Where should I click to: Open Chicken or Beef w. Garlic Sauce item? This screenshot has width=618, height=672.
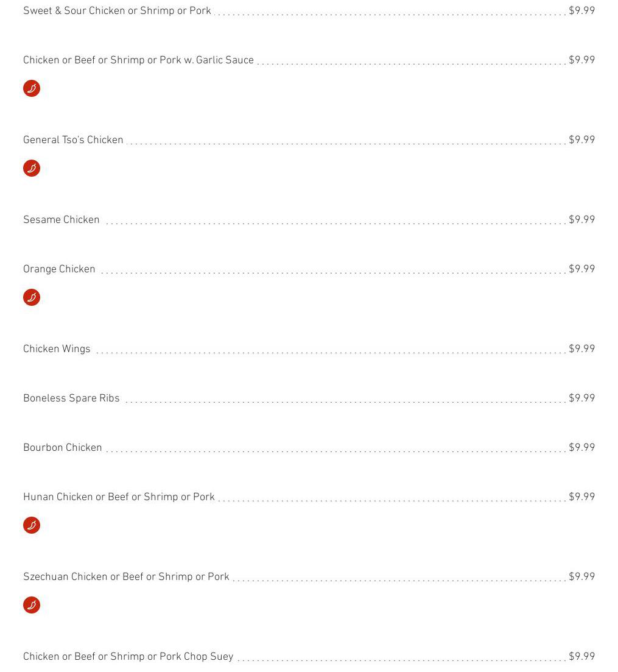(x=138, y=60)
